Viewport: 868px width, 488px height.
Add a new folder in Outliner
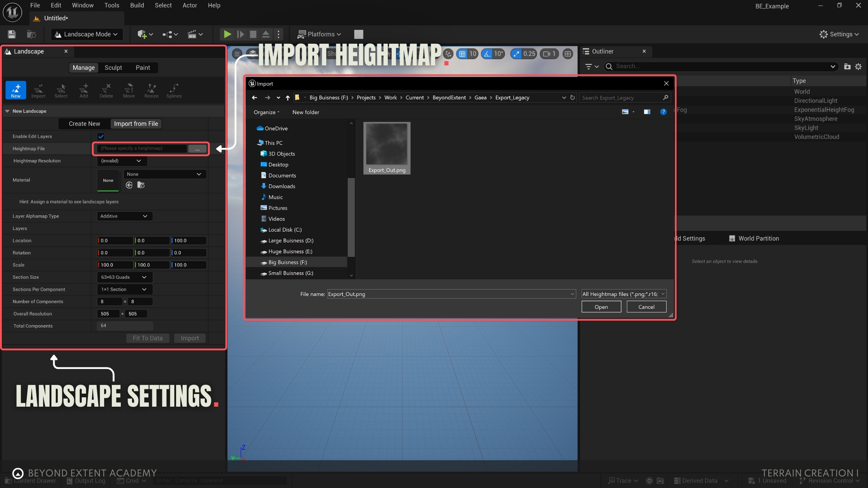[847, 67]
